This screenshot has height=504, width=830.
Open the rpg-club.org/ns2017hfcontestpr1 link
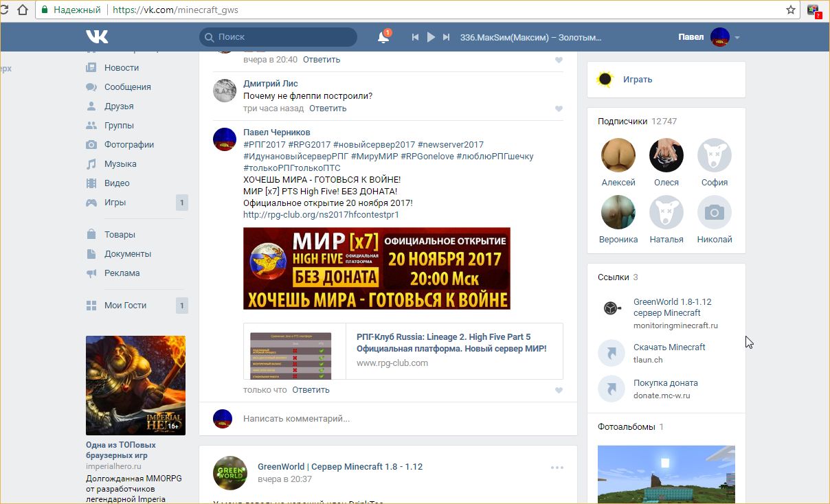tap(321, 215)
